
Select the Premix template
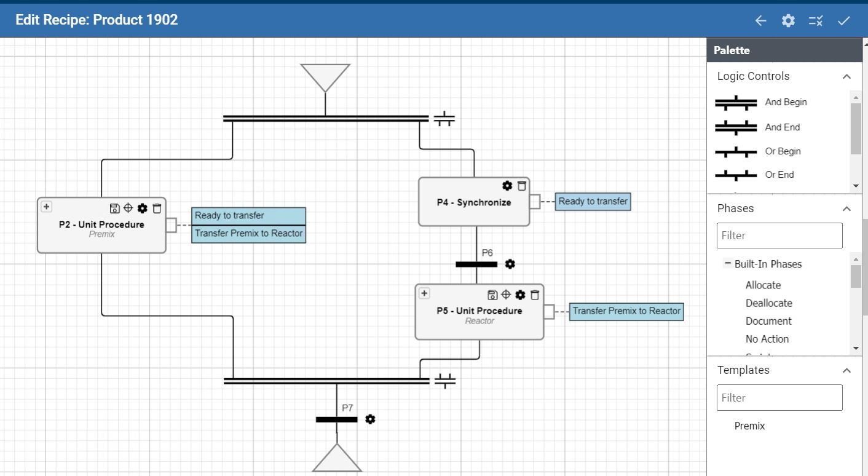pyautogui.click(x=749, y=426)
